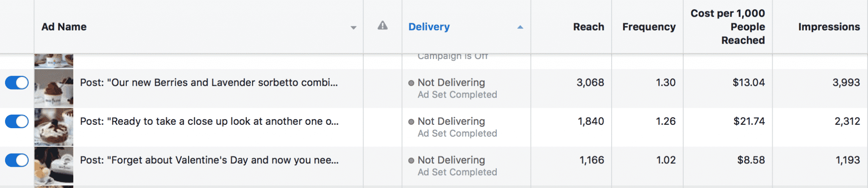This screenshot has height=188, width=868.
Task: Open the Berries and Lavender sorbetto thumbnail
Action: pyautogui.click(x=54, y=88)
